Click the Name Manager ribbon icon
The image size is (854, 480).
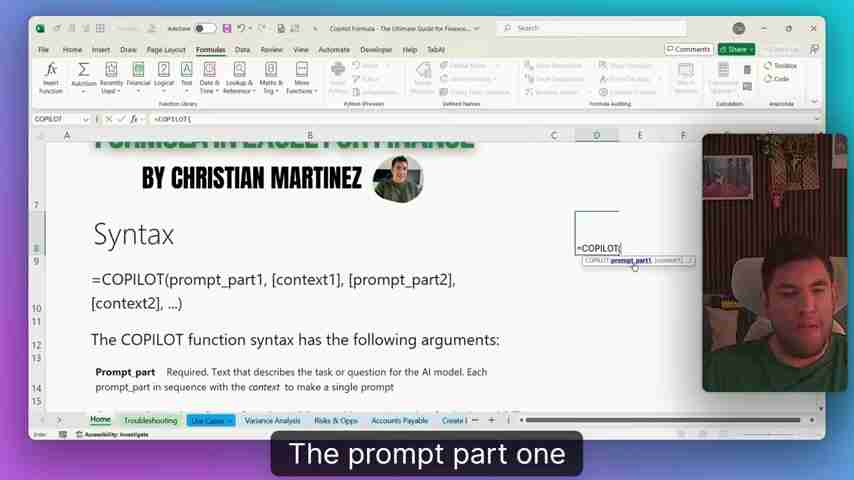click(423, 71)
